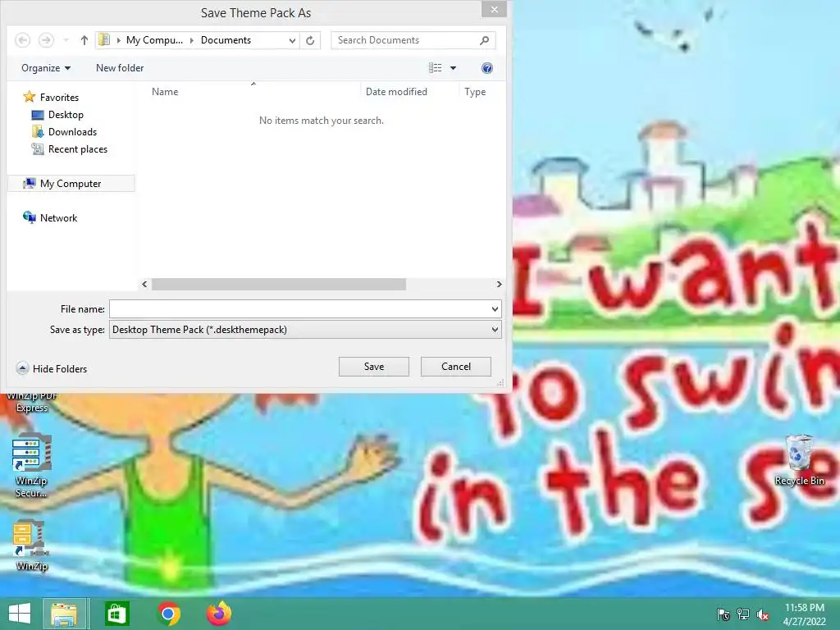
Task: Click the Forward navigation arrow
Action: pos(46,40)
